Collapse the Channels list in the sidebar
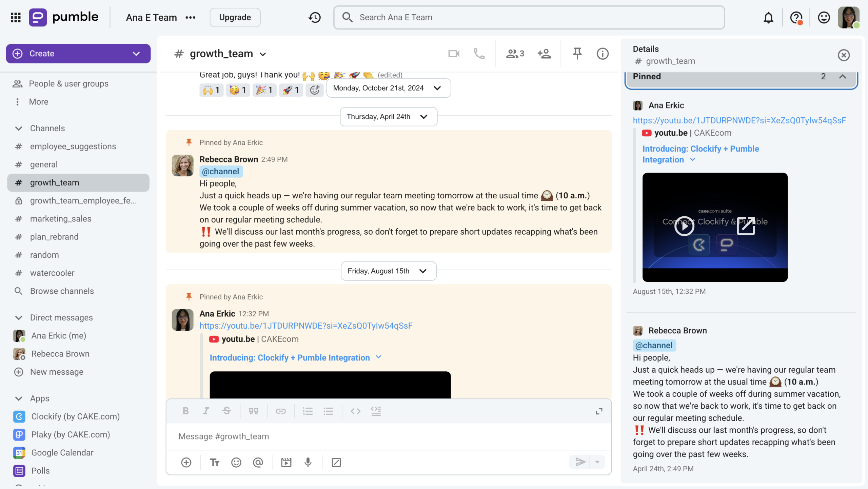868x489 pixels. click(19, 128)
